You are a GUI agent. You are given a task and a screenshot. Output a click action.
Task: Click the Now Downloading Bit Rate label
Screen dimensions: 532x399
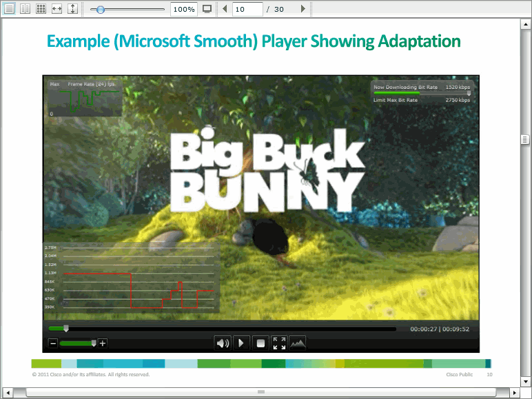405,88
